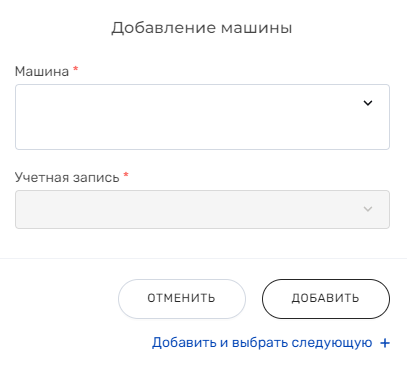Click the horizontal divider above the buttons
407x366 pixels.
(203, 258)
